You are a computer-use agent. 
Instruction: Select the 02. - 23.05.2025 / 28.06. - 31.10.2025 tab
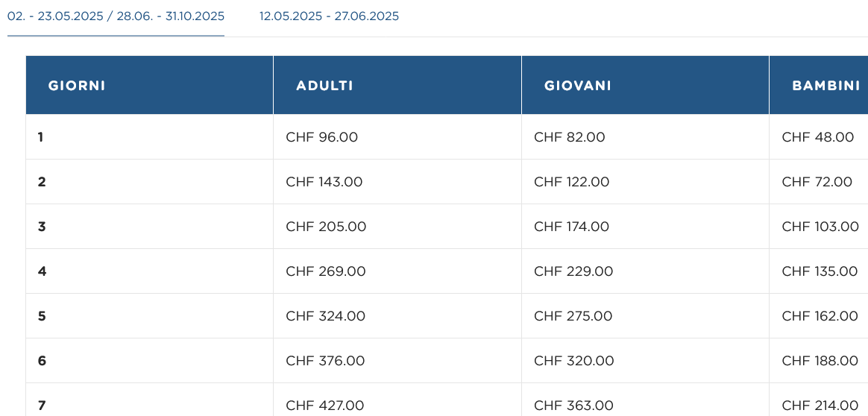click(116, 16)
